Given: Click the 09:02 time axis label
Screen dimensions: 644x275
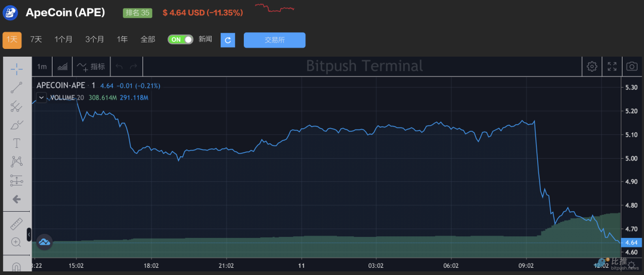Looking at the screenshot, I should click(526, 266).
